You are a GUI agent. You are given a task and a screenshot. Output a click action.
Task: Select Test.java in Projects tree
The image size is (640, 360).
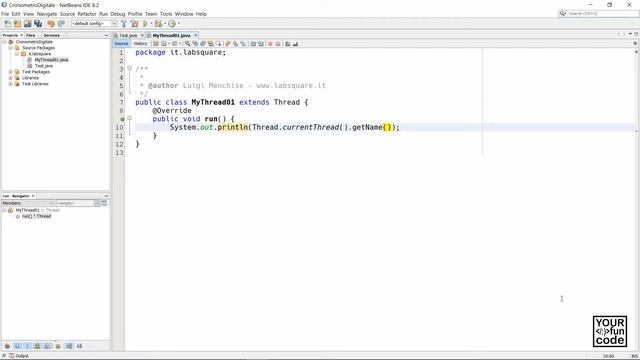point(44,66)
